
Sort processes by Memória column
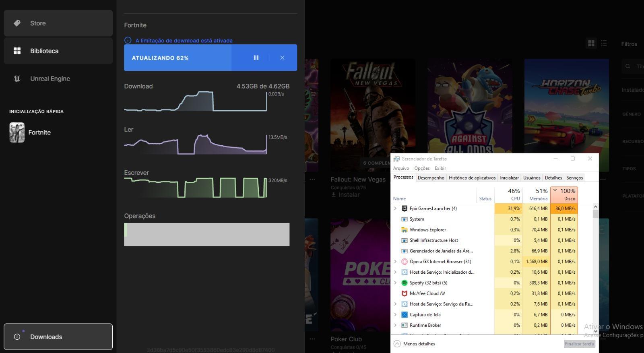[536, 195]
